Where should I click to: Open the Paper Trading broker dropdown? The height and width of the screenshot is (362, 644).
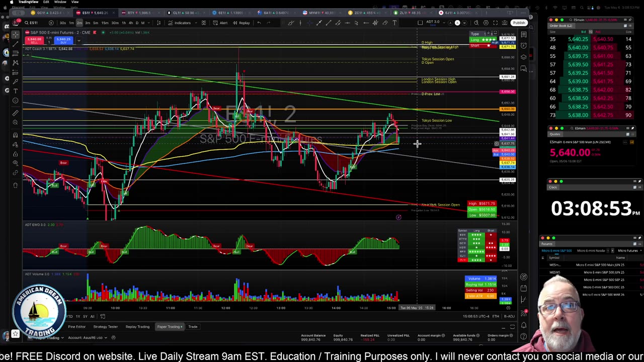[49, 338]
